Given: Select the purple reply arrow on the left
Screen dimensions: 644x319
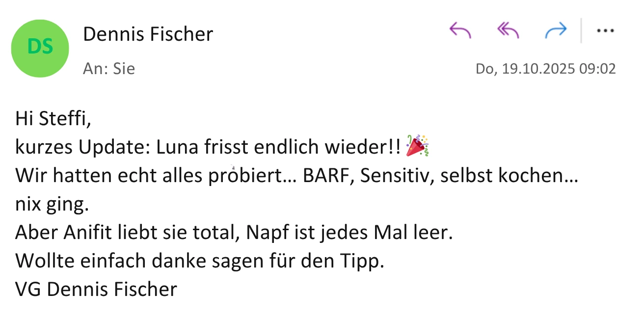Looking at the screenshot, I should [460, 30].
